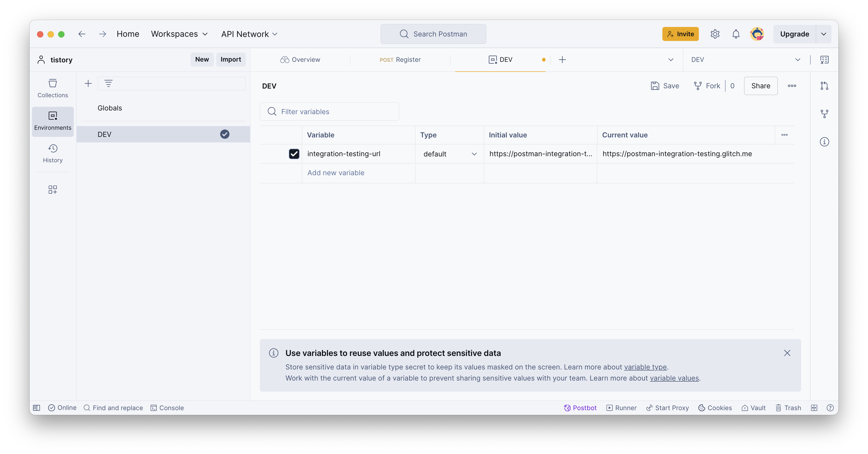This screenshot has height=454, width=868.
Task: Uncheck the integration-testing-url variable checkbox
Action: (x=294, y=154)
